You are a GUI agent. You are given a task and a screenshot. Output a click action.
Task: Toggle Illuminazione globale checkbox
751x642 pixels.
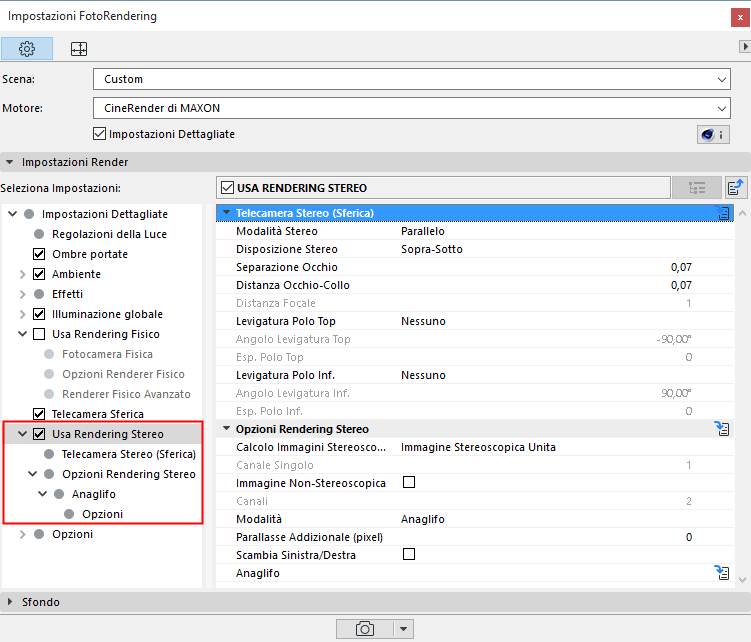39,314
